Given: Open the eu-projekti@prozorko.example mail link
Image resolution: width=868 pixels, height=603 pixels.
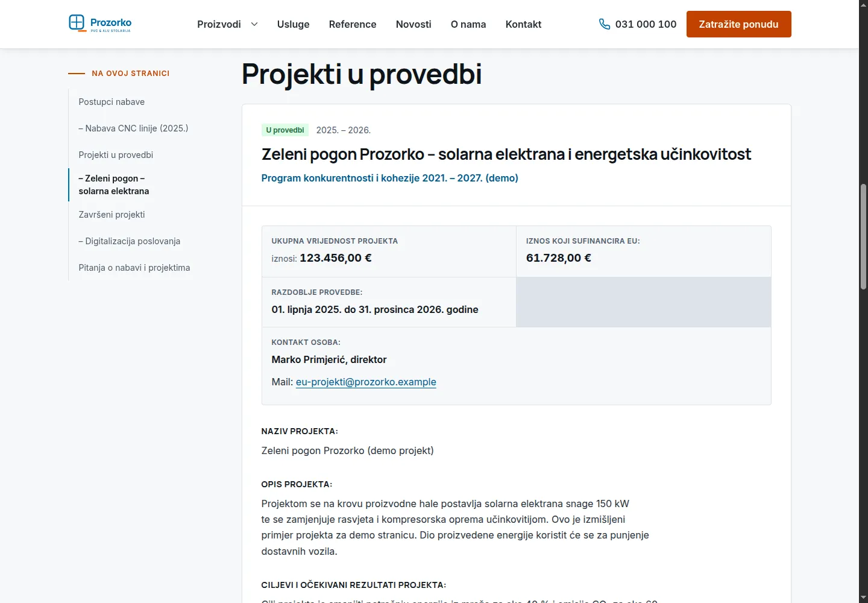Looking at the screenshot, I should [x=366, y=382].
